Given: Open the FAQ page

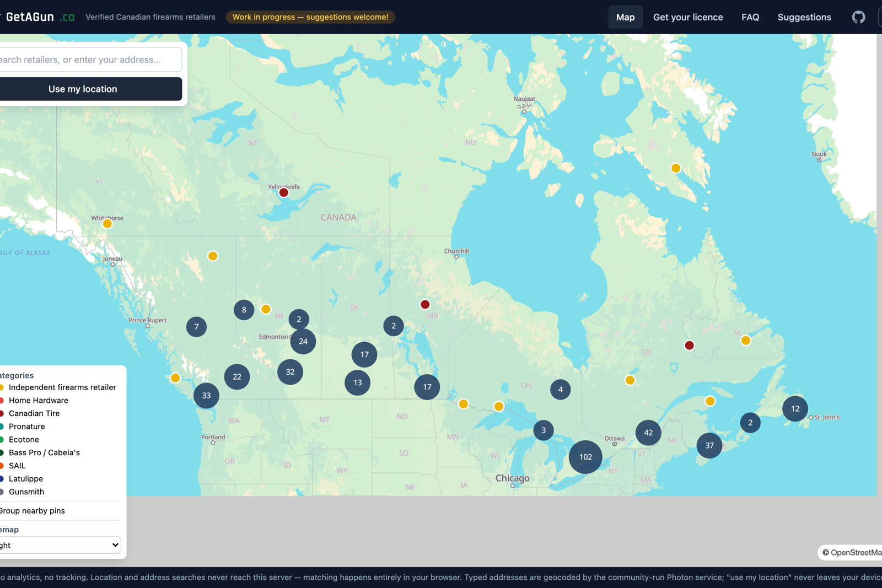Looking at the screenshot, I should pos(750,17).
